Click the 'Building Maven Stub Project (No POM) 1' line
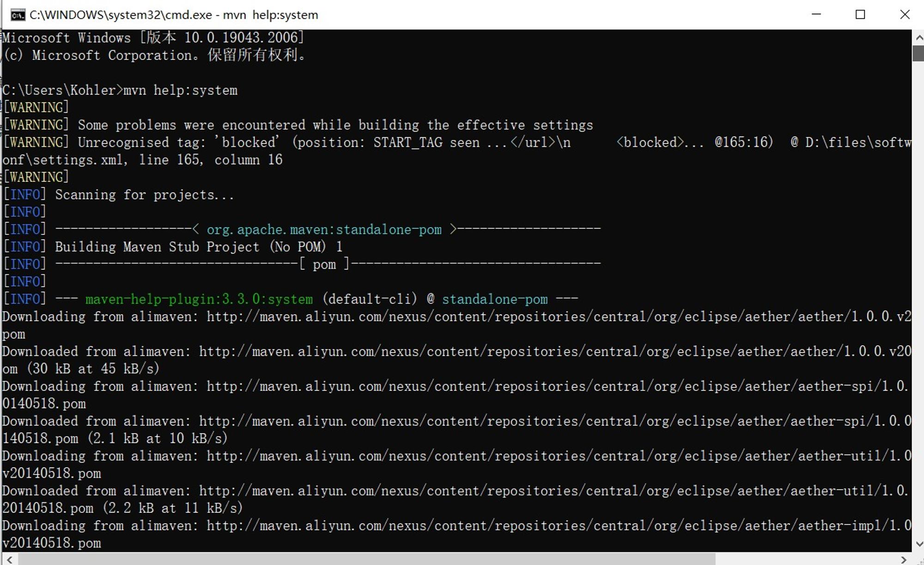Viewport: 924px width, 565px height. [x=199, y=247]
